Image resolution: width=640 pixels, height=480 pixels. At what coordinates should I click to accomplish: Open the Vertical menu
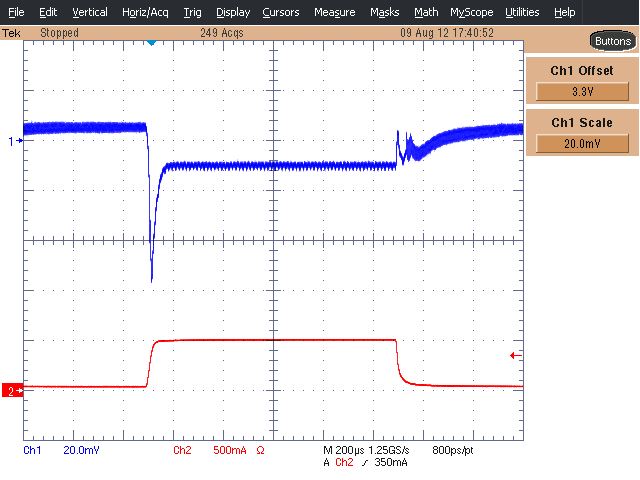90,12
